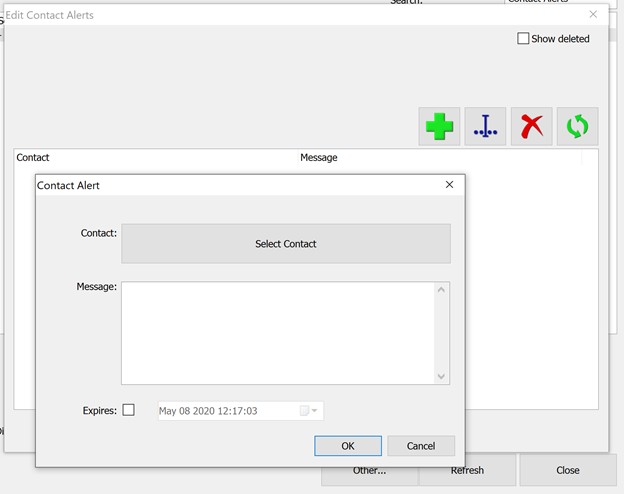The width and height of the screenshot is (624, 494).
Task: Focus the Message text area
Action: [x=278, y=333]
